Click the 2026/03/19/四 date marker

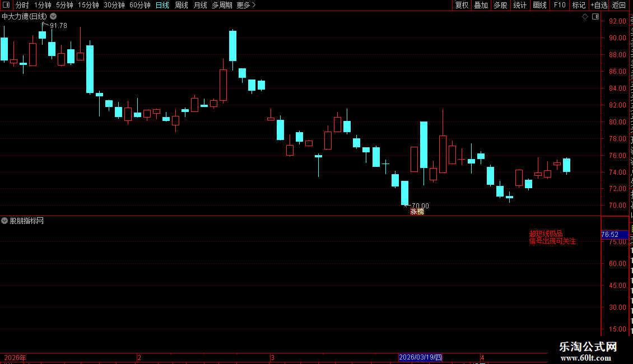(420, 357)
